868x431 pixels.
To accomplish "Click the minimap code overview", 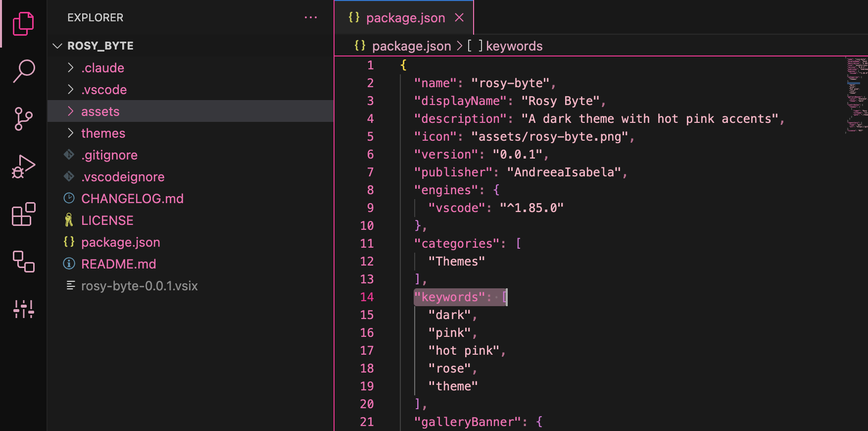I will (x=857, y=95).
